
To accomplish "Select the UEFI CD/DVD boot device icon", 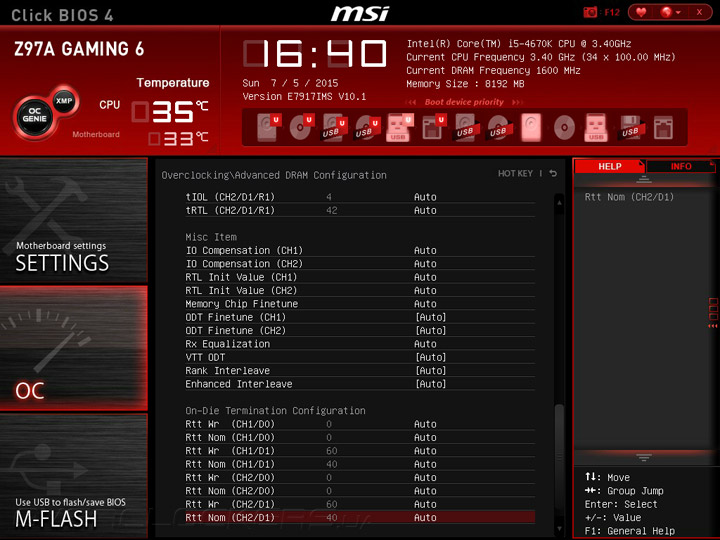I will click(x=301, y=127).
